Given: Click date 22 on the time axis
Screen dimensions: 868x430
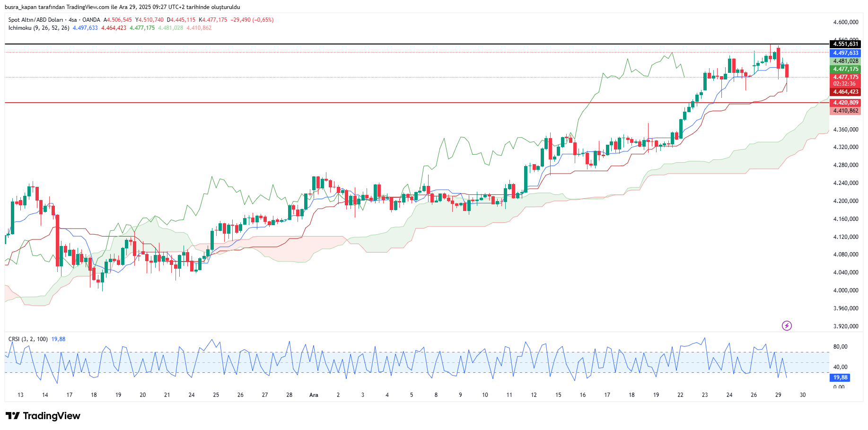Looking at the screenshot, I should [x=680, y=395].
